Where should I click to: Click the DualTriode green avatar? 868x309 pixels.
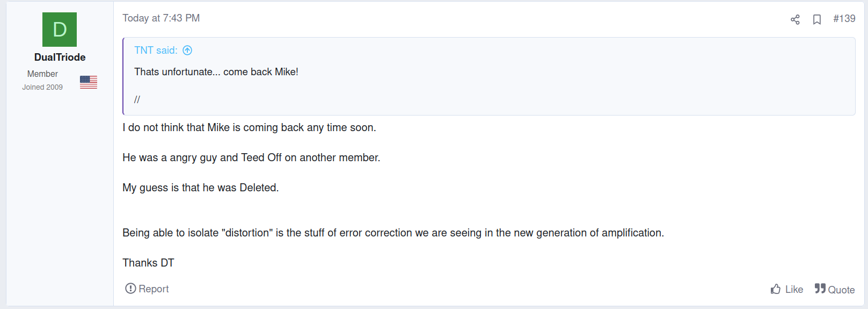(60, 30)
